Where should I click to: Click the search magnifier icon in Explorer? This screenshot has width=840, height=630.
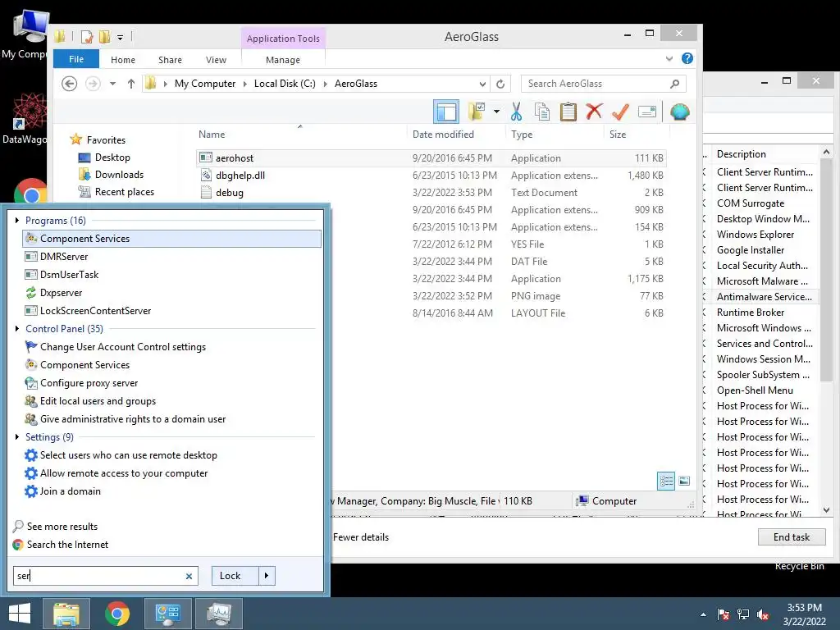tap(675, 84)
